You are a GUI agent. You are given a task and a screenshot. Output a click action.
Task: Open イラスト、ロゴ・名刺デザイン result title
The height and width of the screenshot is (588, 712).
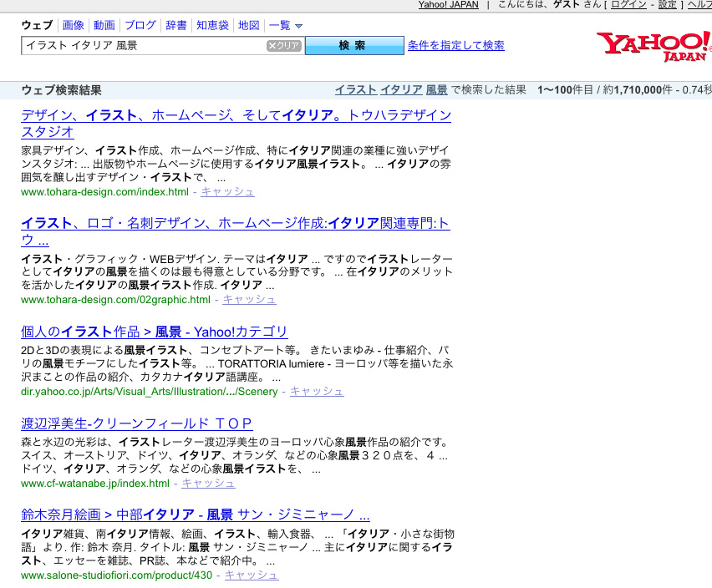point(235,231)
